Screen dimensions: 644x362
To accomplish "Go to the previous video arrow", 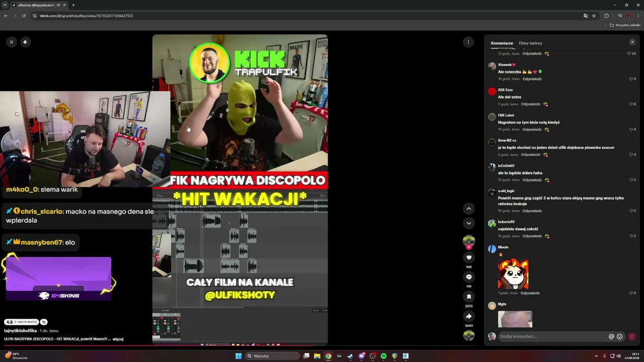I will point(469,209).
